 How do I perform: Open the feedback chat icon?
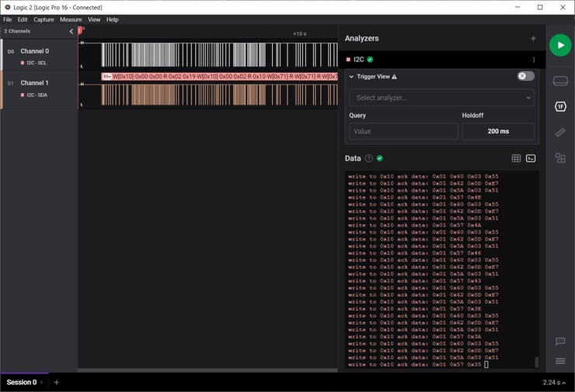pos(560,342)
